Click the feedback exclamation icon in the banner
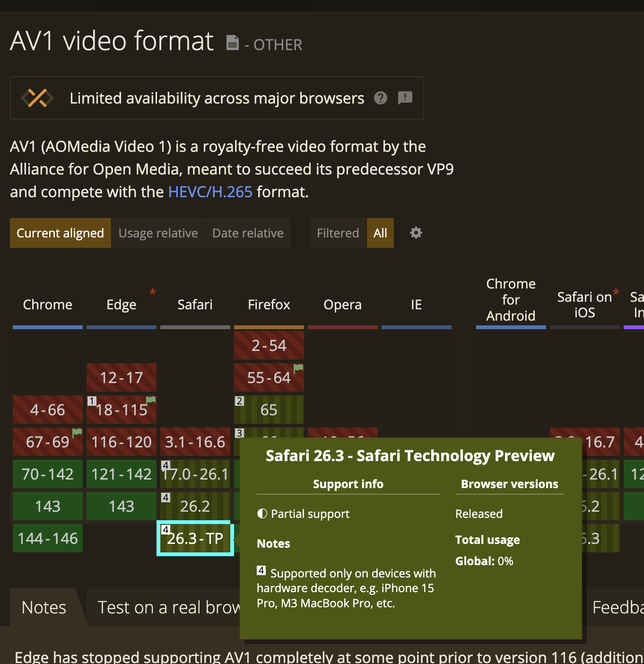The image size is (644, 664). (x=405, y=98)
